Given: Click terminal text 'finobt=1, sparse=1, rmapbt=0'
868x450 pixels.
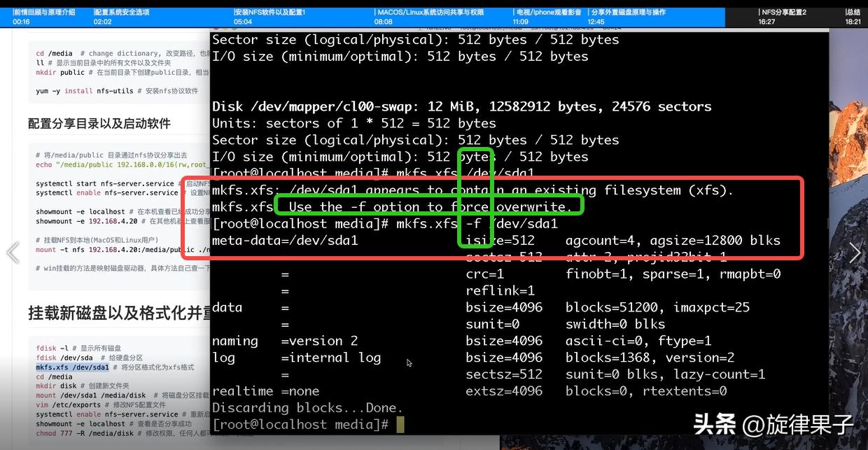Looking at the screenshot, I should [x=673, y=274].
